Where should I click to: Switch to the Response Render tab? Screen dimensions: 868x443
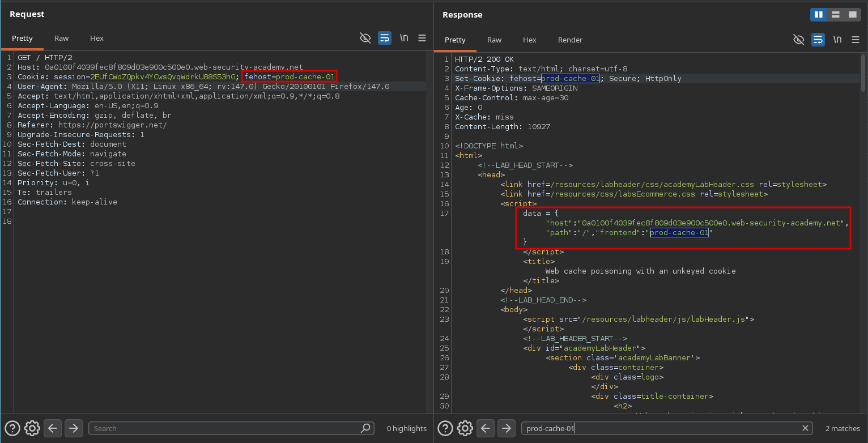pos(570,40)
